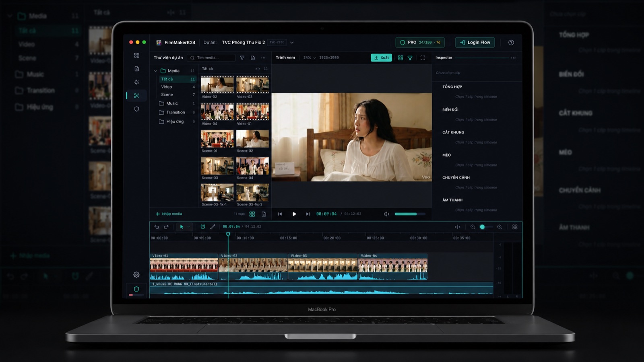Click the funnel filter icon in preview header
Image resolution: width=644 pixels, height=362 pixels.
(x=410, y=58)
